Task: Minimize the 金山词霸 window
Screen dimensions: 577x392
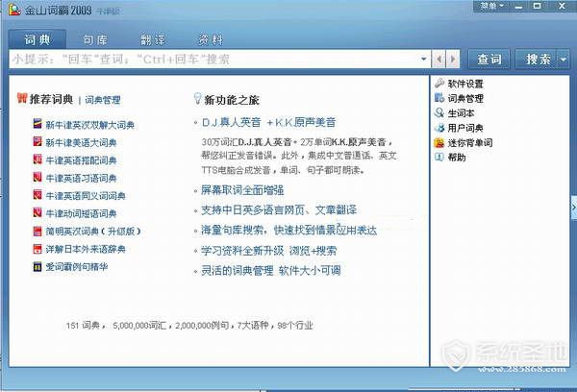Action: coord(519,6)
